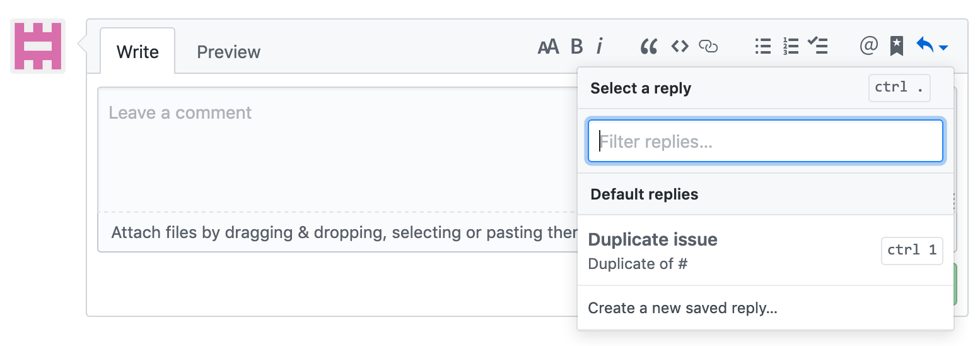Switch to the Write tab
Viewport: 980px width, 346px height.
pos(137,52)
